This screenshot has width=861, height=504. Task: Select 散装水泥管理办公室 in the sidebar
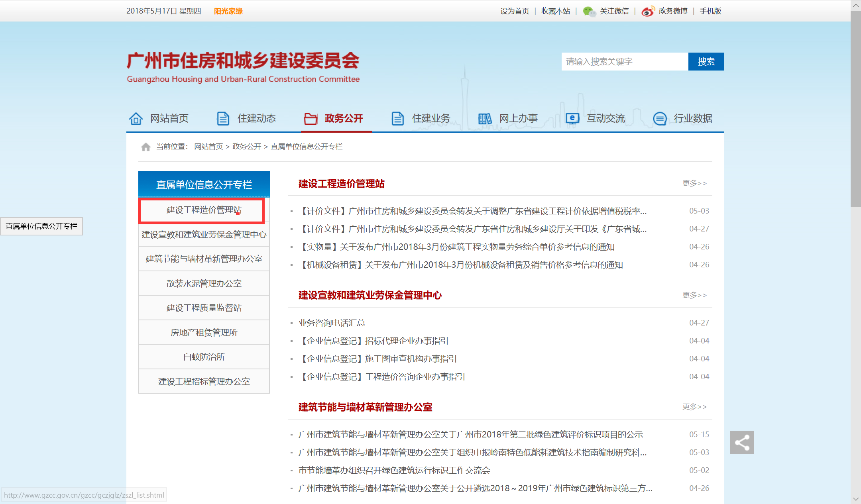coord(204,284)
